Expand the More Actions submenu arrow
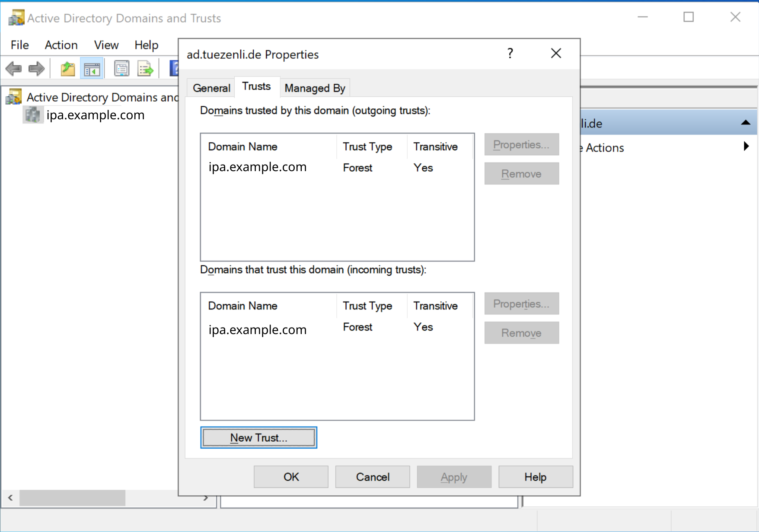 pos(746,147)
